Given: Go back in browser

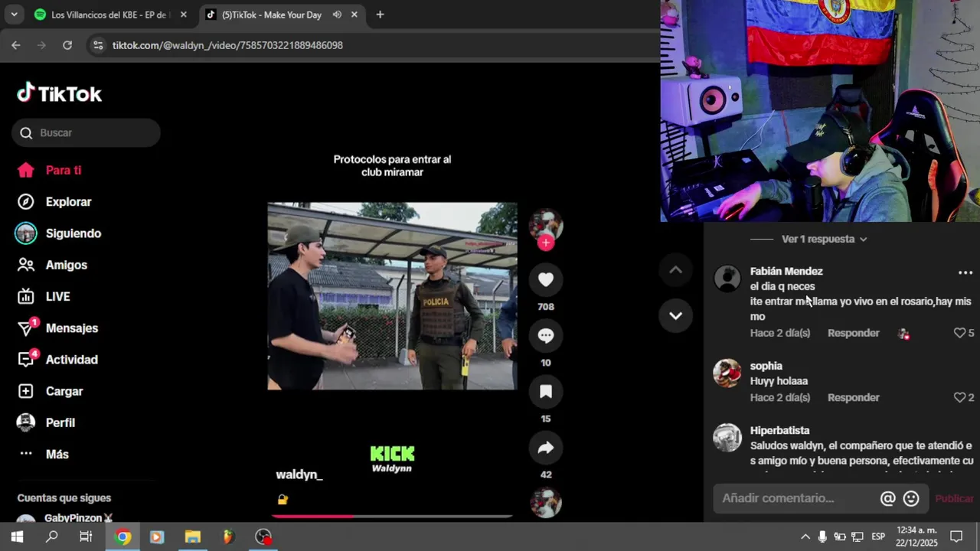Looking at the screenshot, I should [16, 45].
